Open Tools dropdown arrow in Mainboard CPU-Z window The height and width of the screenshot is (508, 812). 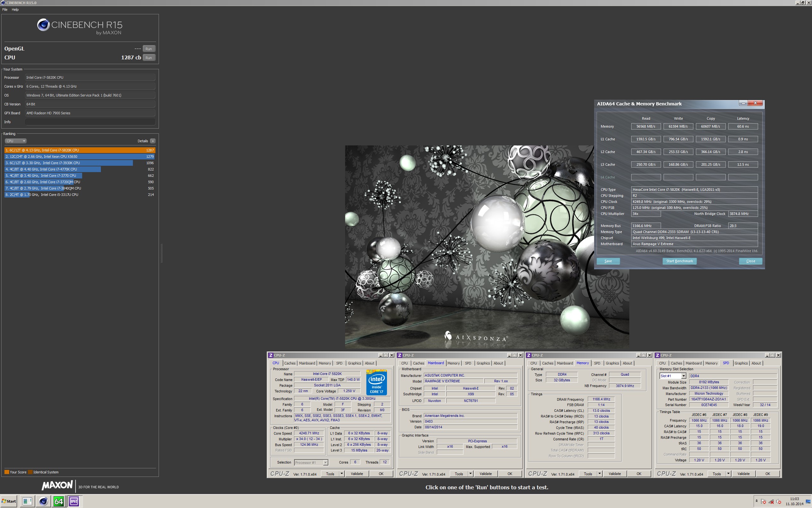click(x=470, y=474)
